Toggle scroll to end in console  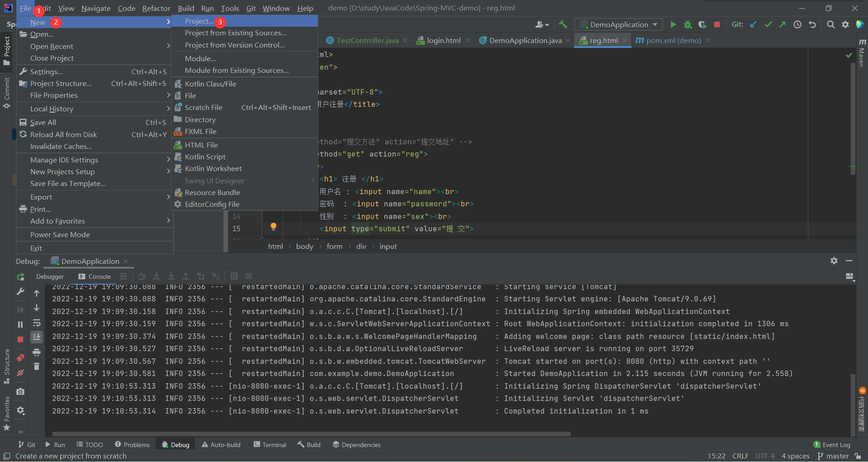37,337
